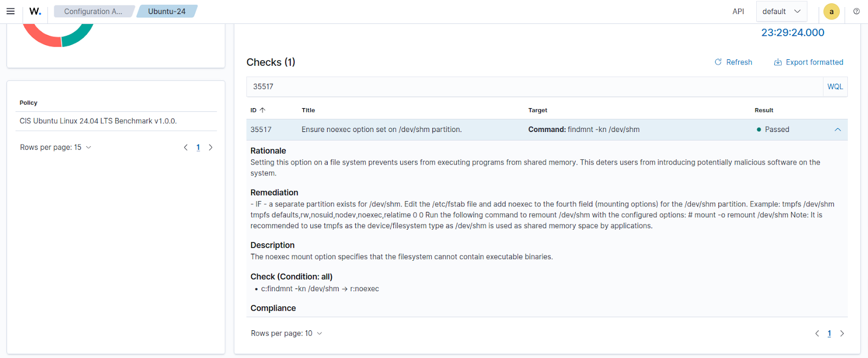Toggle WQL query language button
Screen dimensions: 868x358
(x=835, y=87)
